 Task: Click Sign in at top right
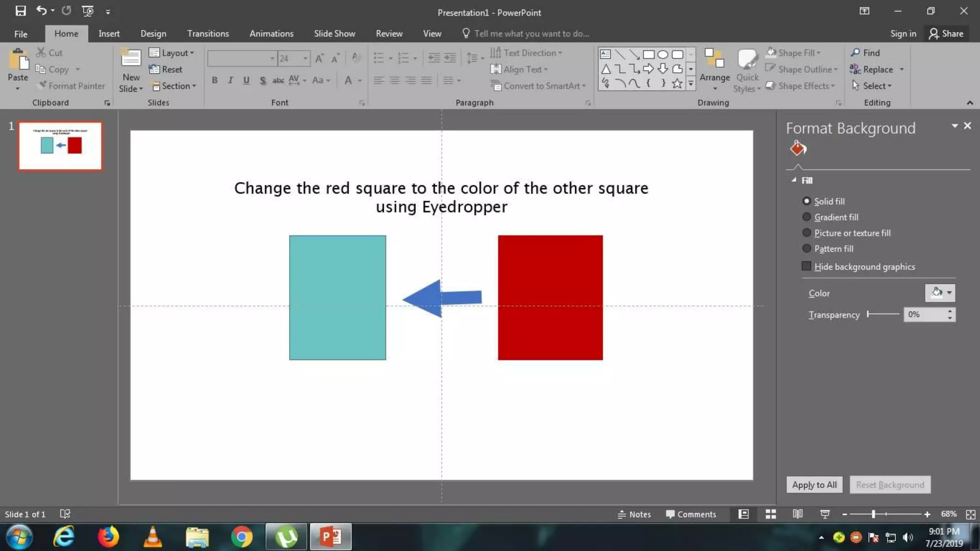(903, 33)
